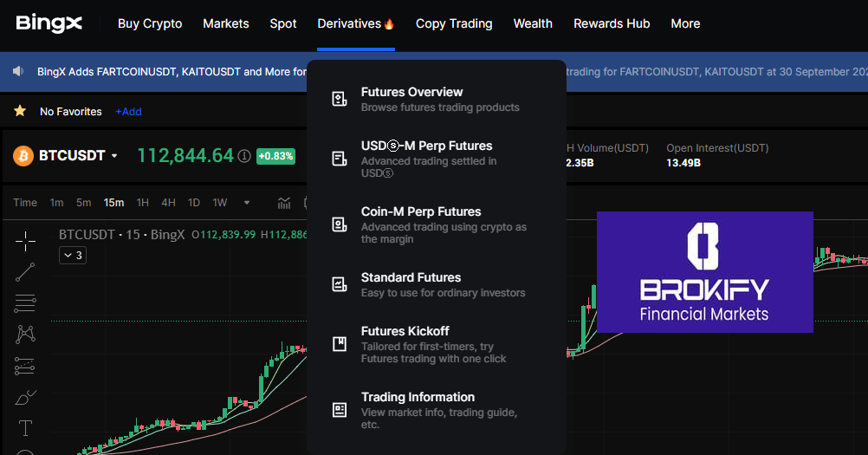The width and height of the screenshot is (868, 455).
Task: Click the price info icon beside 112,844.64
Action: pyautogui.click(x=244, y=156)
